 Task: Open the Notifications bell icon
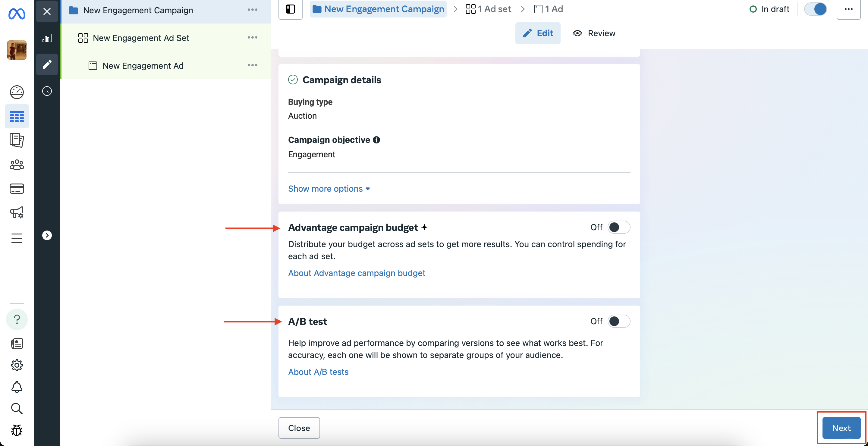pos(17,387)
